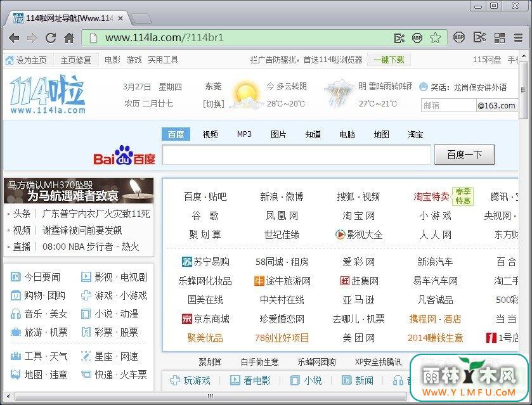Screen dimensions: 532x405
Task: Select the 百度 search tab
Action: click(176, 134)
